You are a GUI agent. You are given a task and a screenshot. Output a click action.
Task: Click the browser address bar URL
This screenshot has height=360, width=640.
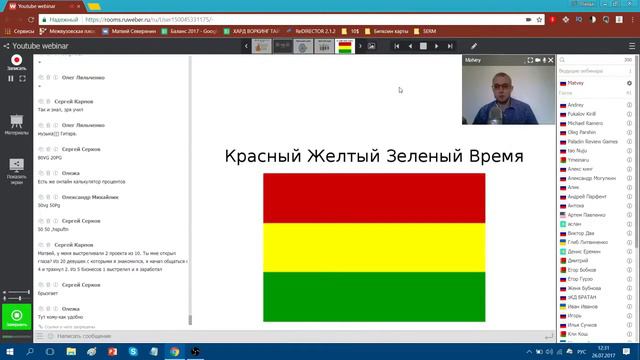tap(149, 20)
